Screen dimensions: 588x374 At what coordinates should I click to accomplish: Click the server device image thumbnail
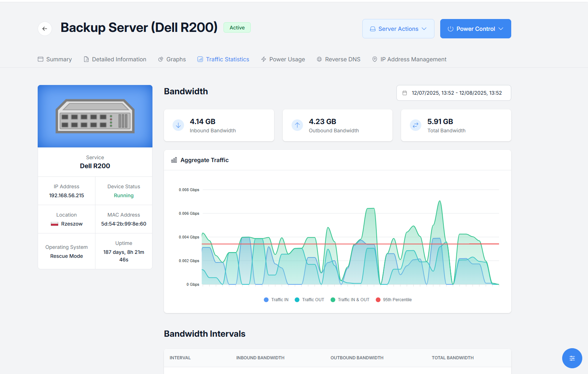pos(95,116)
